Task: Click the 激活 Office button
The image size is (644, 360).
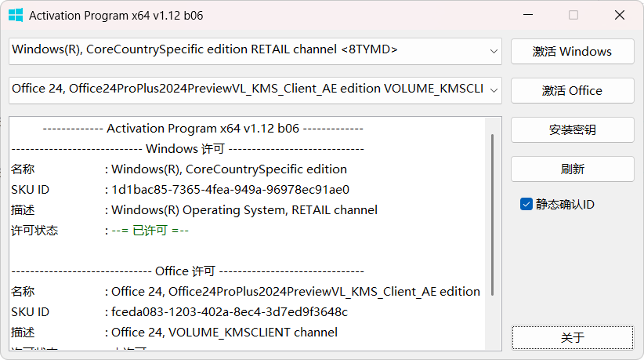Action: click(x=572, y=90)
